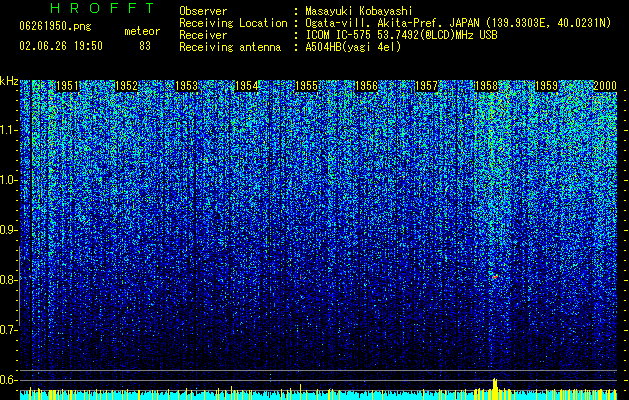
Task: Click the 1954 time marker
Action: click(246, 86)
